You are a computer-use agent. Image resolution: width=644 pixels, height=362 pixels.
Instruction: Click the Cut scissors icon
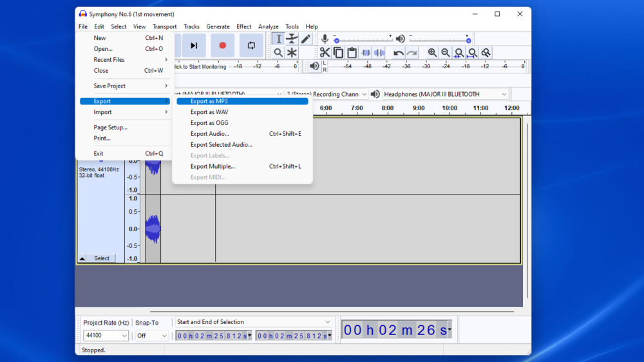325,53
